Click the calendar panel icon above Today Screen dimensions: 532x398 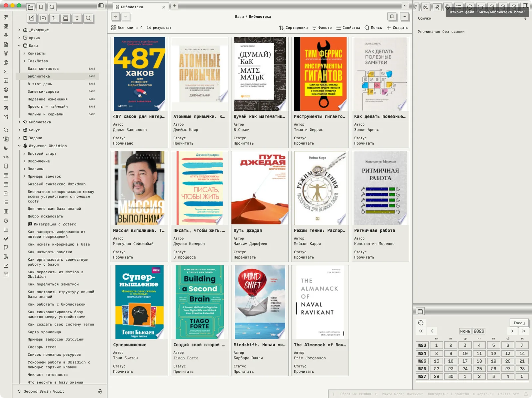click(x=420, y=311)
